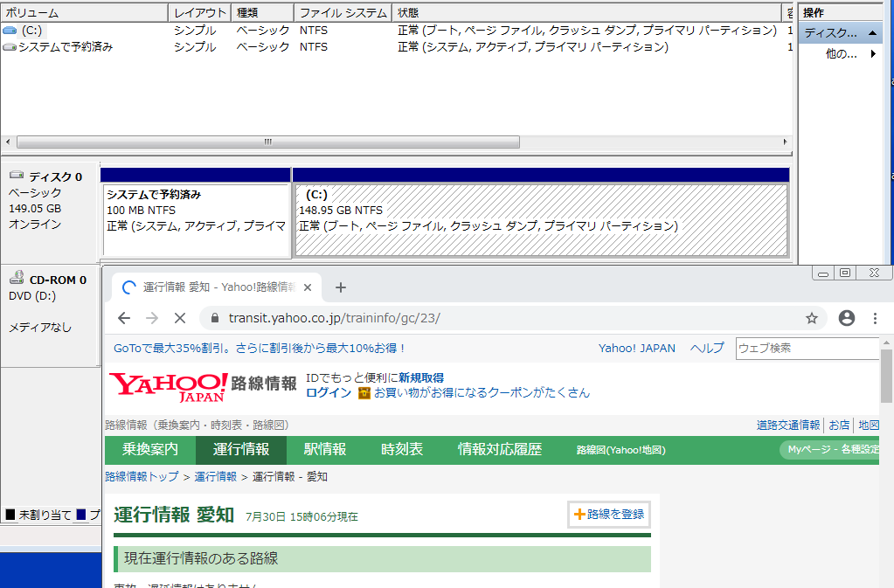Click the browser address bar URL

(334, 318)
